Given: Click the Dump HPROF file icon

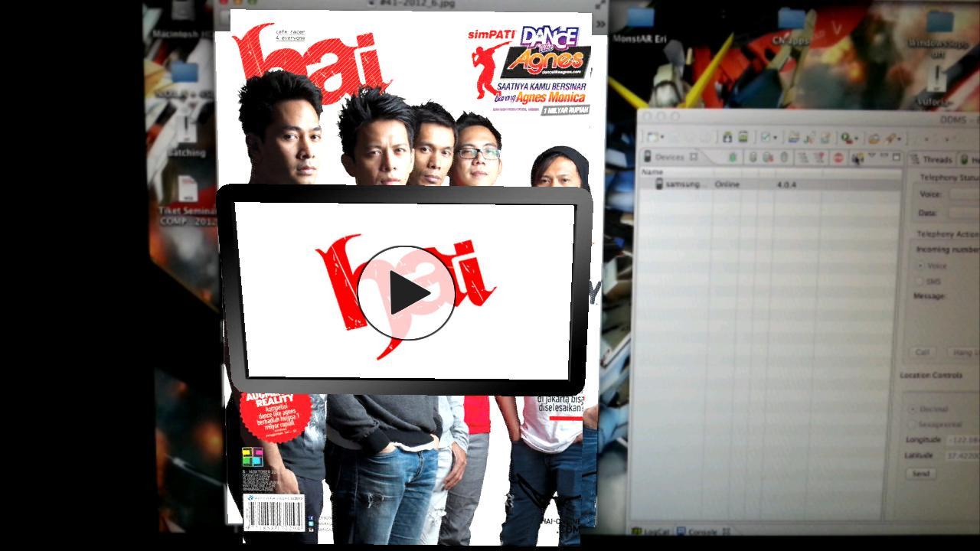Looking at the screenshot, I should tap(767, 158).
